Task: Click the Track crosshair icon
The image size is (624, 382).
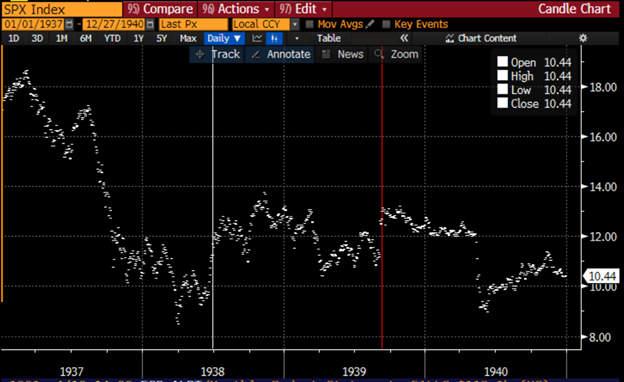Action: pos(200,54)
